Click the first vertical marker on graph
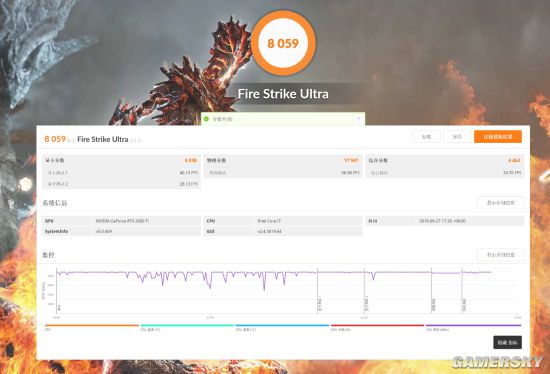 [x=317, y=290]
